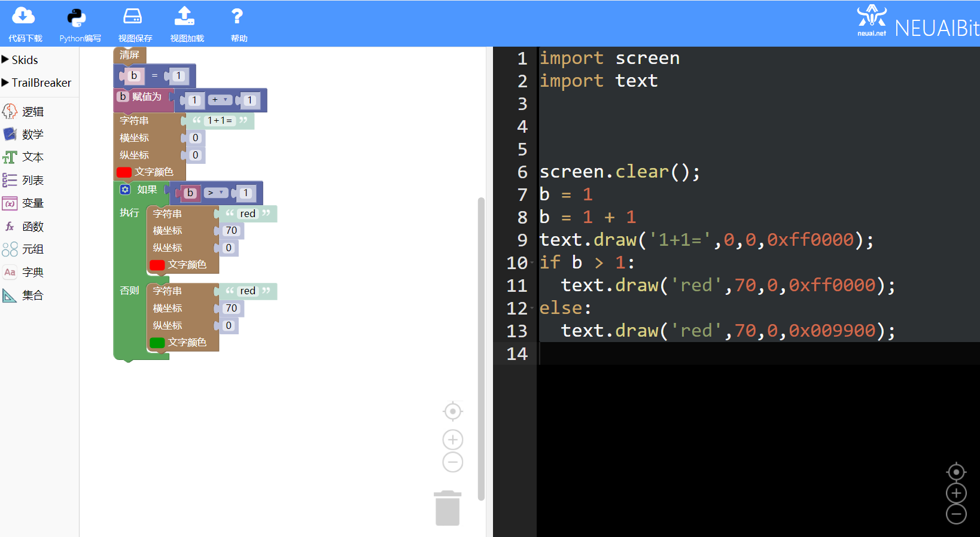Click the green swatch in 否则 branch
This screenshot has height=537, width=980.
[157, 343]
